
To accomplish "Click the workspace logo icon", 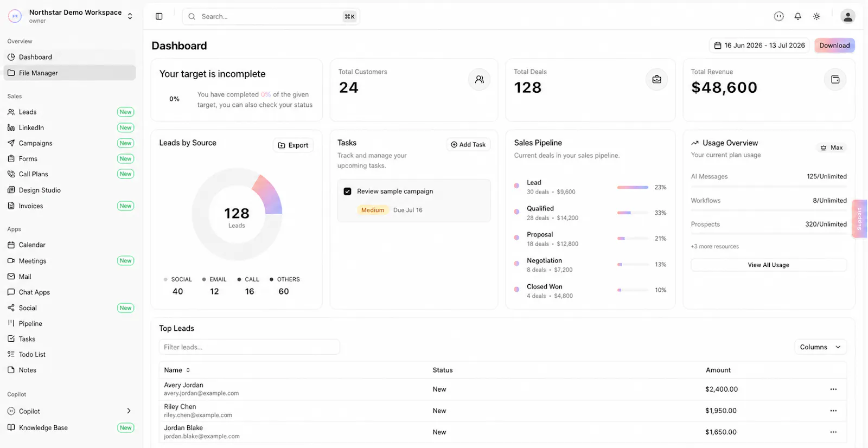I will tap(15, 16).
